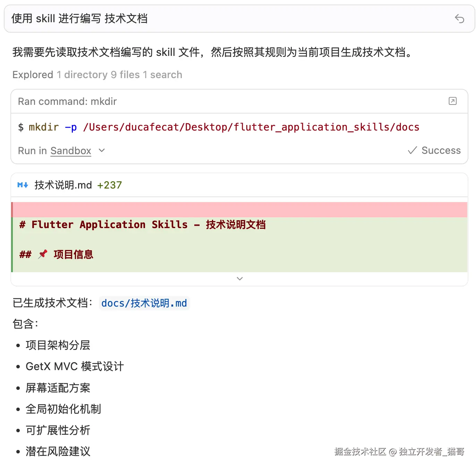Screen dimensions: 476x468
Task: Click the GetX MVC 模式设计 bullet item
Action: (x=75, y=366)
